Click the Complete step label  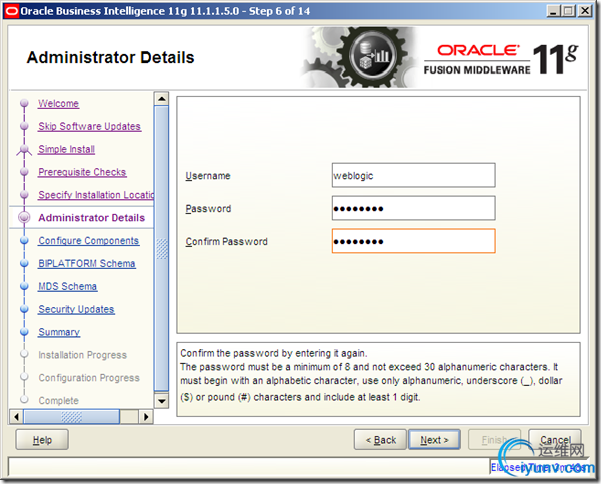tap(58, 400)
